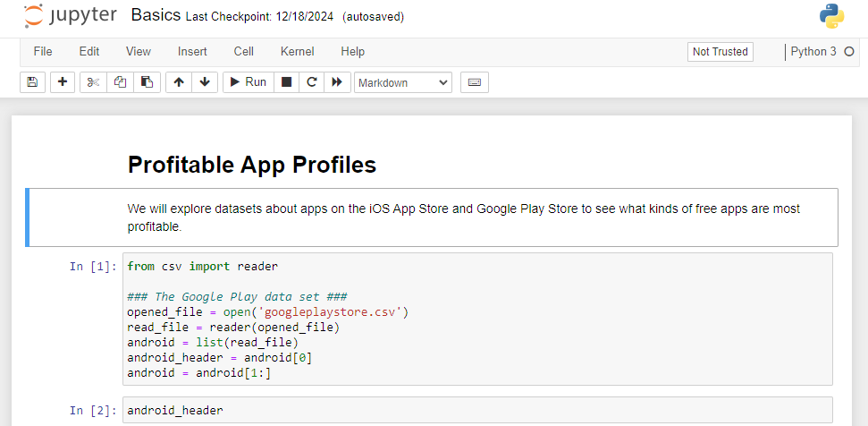868x426 pixels.
Task: Expand the Cell menu
Action: 244,52
